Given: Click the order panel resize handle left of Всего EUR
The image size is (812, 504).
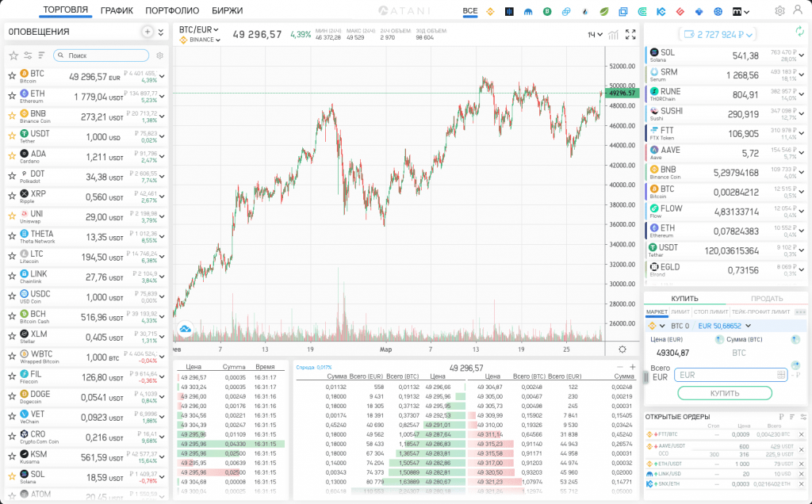Looking at the screenshot, I should (x=645, y=378).
